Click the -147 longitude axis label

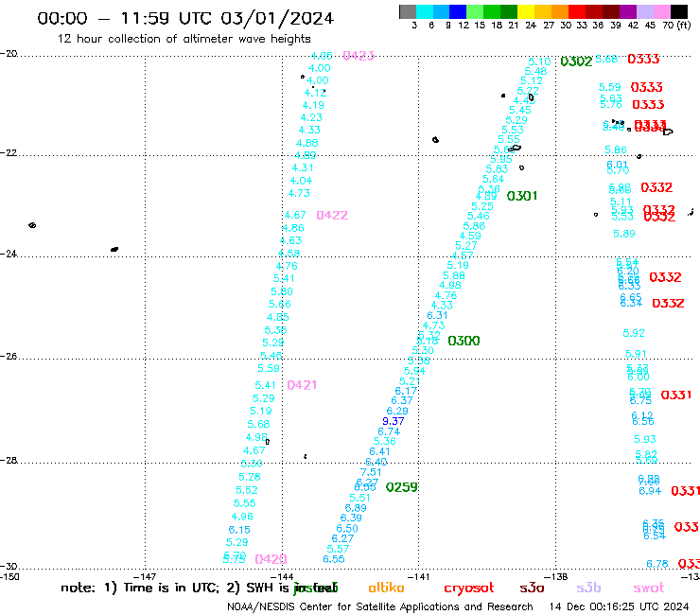click(145, 576)
